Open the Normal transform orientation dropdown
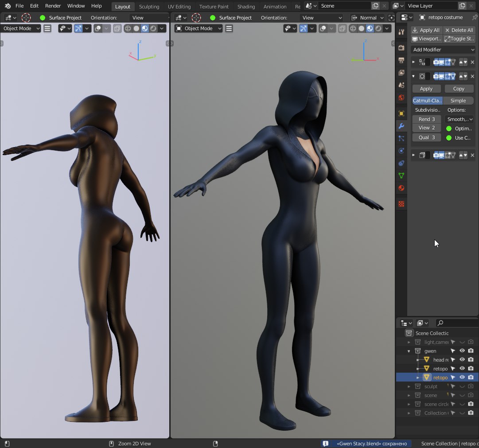Viewport: 479px width, 448px height. pyautogui.click(x=367, y=18)
